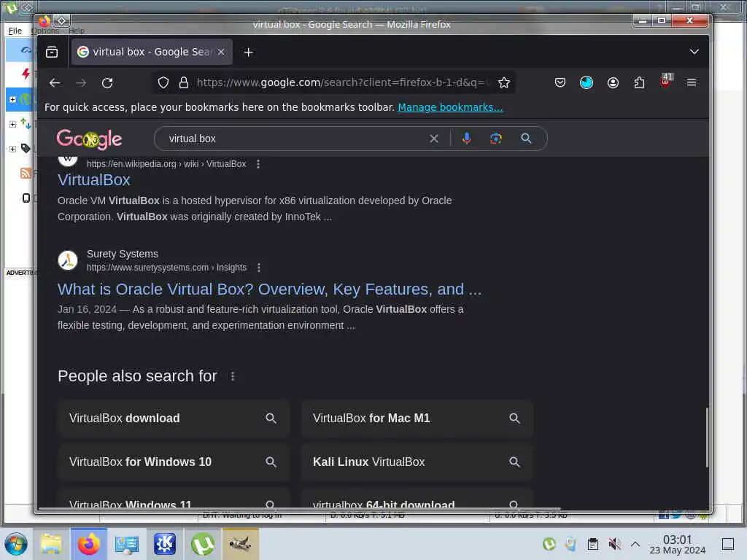
Task: Search for Kali Linux VirtualBox suggestion
Action: coord(417,462)
